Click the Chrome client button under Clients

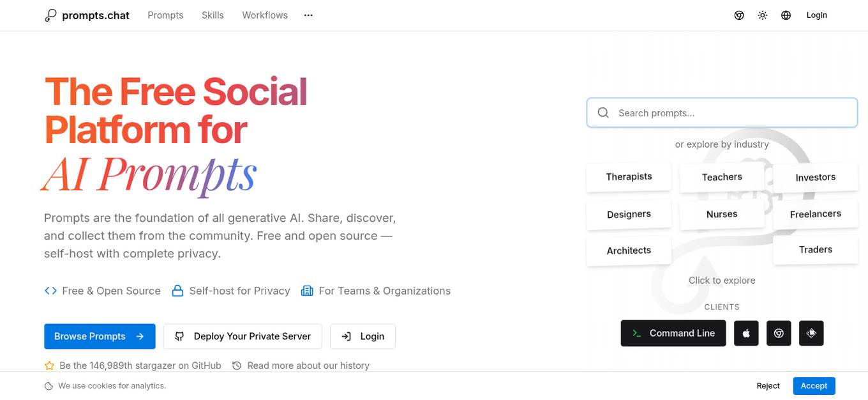point(779,333)
